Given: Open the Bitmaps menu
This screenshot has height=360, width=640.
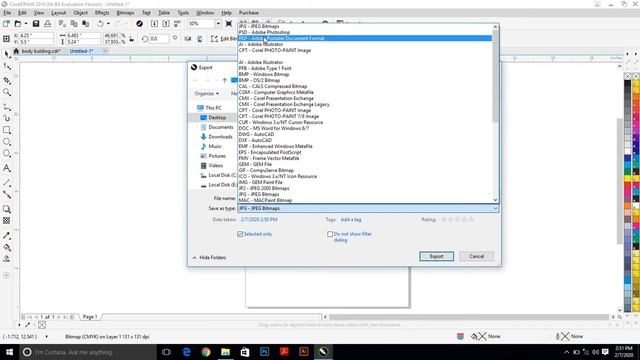Looking at the screenshot, I should 125,13.
